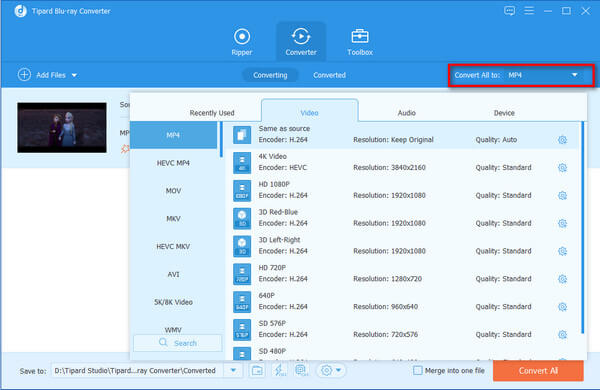The width and height of the screenshot is (600, 390).
Task: Click the 640P preset icon
Action: pos(242,302)
